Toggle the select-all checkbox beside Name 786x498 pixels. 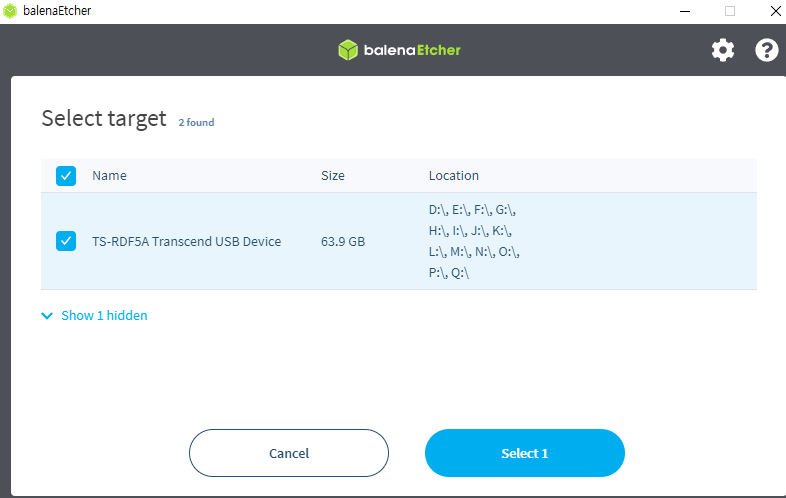[x=66, y=176]
